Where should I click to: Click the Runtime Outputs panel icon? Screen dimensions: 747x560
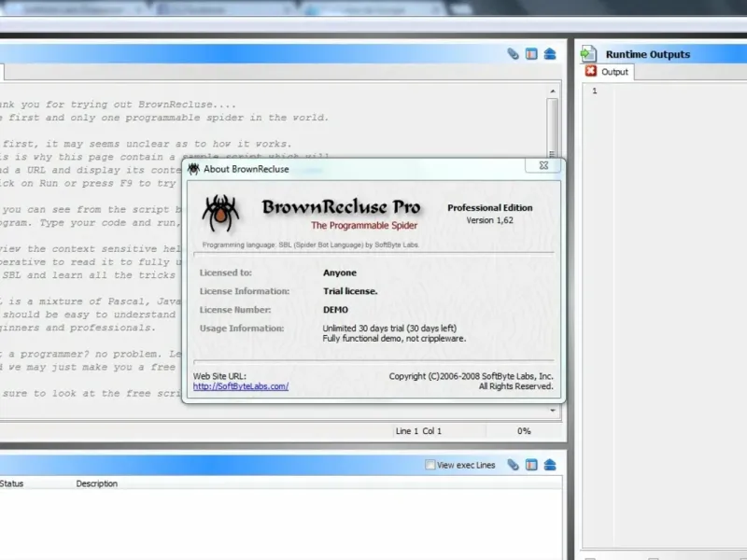coord(588,54)
